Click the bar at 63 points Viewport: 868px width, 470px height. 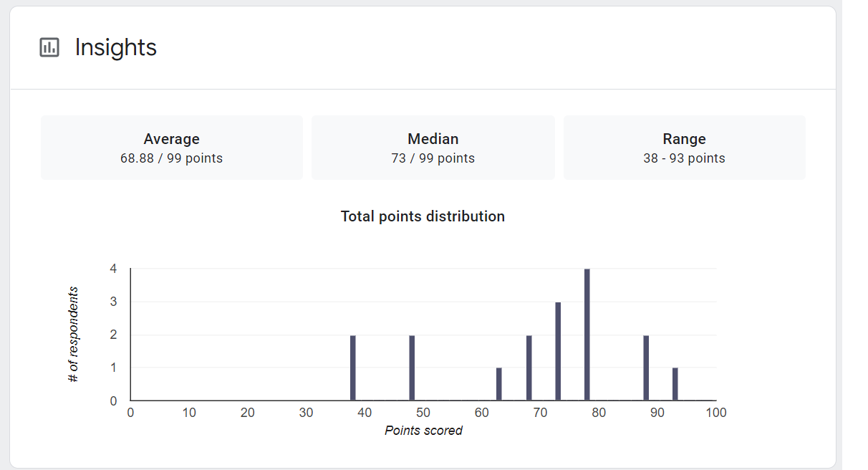[x=499, y=384]
